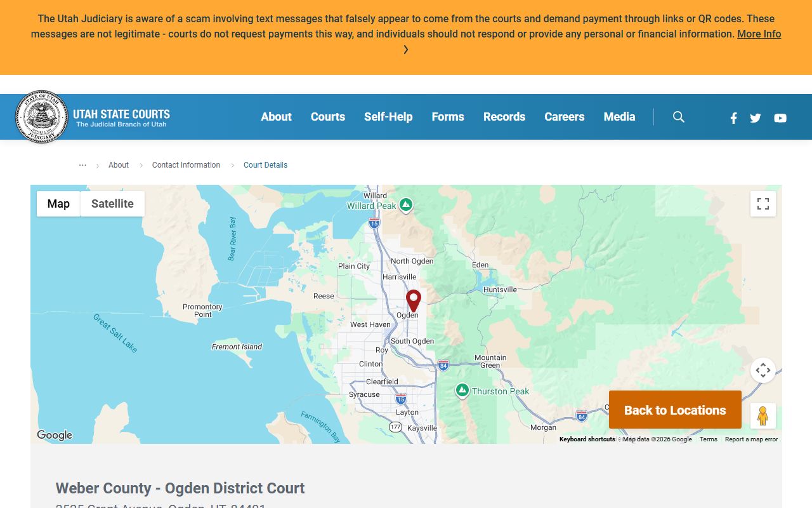Open the search magnifier icon
Viewport: 812px width, 508px height.
point(679,117)
